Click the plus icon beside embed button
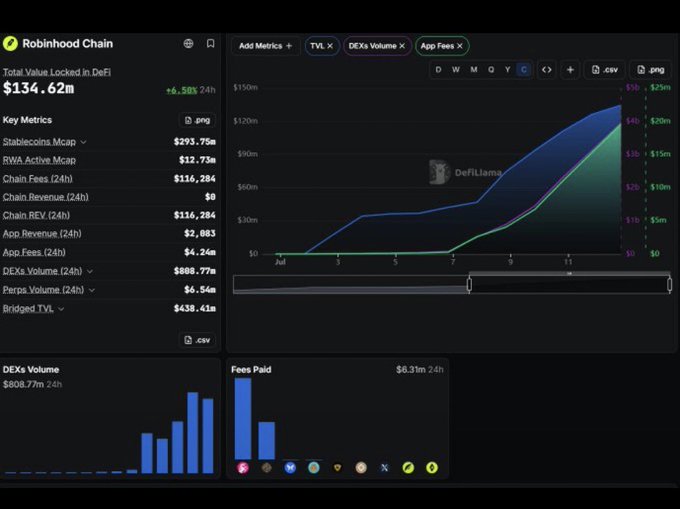Viewport: 680px width, 509px height. 570,70
